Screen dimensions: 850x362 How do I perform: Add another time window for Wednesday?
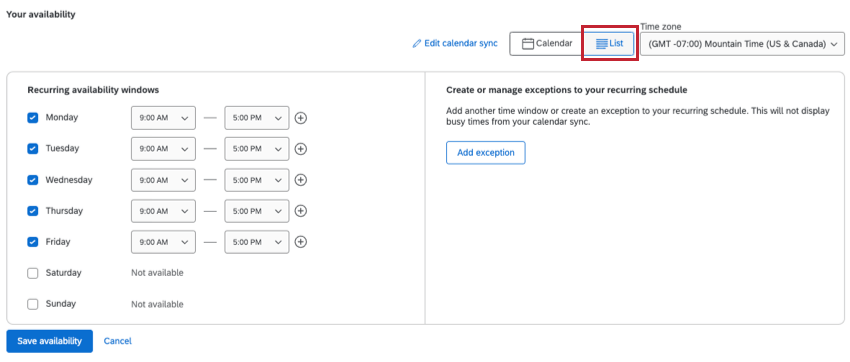point(301,180)
